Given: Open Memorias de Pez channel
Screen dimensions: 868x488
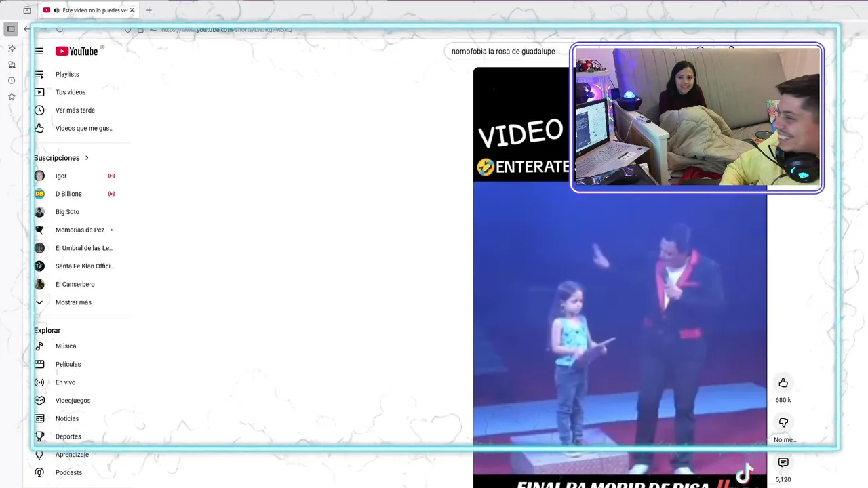Looking at the screenshot, I should pyautogui.click(x=79, y=230).
